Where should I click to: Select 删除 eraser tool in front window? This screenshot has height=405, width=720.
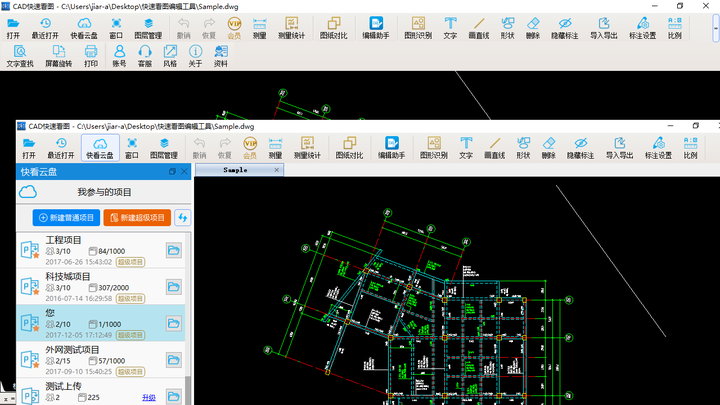pos(549,148)
